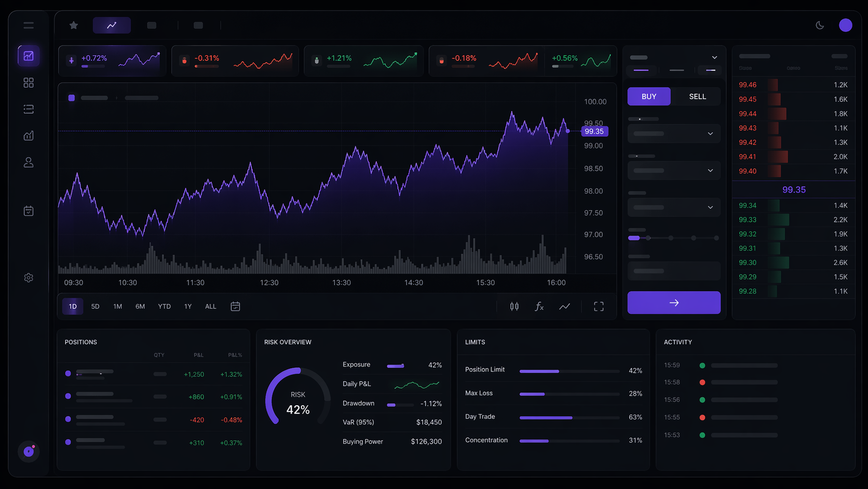Image resolution: width=868 pixels, height=489 pixels.
Task: Click the round purple icon at the sidebar bottom
Action: coord(29,452)
